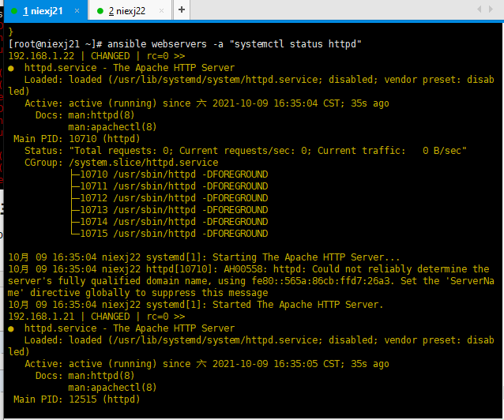Click the Main PID 10710 text

click(77, 139)
